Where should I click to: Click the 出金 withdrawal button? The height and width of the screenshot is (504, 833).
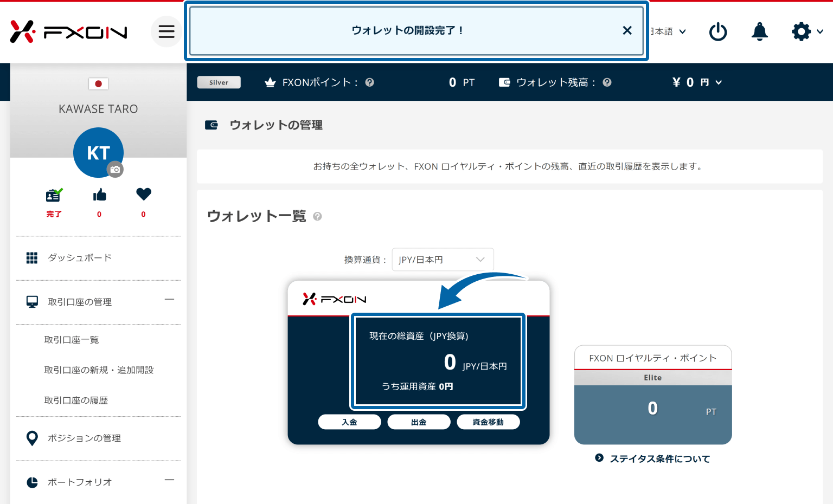(x=419, y=422)
